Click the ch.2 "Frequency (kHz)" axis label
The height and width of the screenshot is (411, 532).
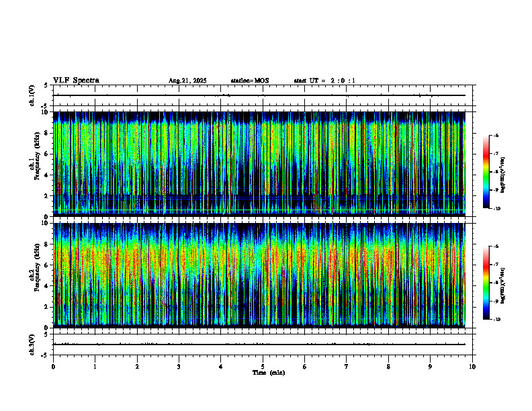(37, 267)
